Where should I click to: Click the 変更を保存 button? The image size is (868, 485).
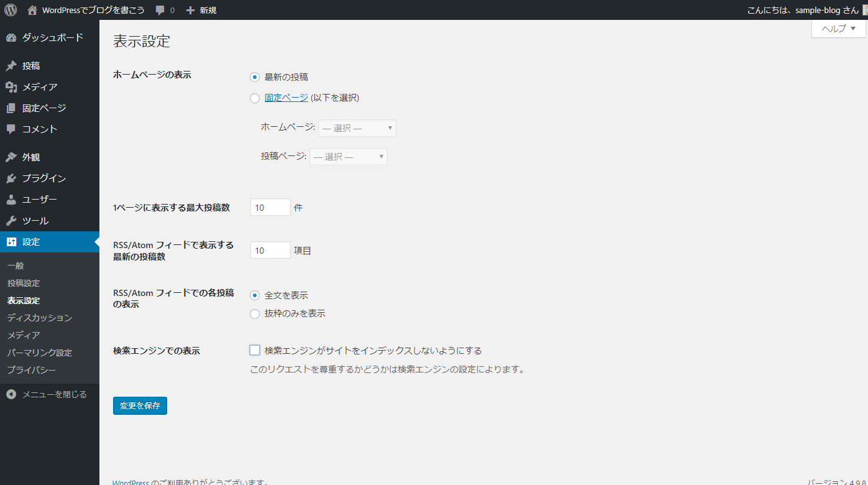click(140, 405)
